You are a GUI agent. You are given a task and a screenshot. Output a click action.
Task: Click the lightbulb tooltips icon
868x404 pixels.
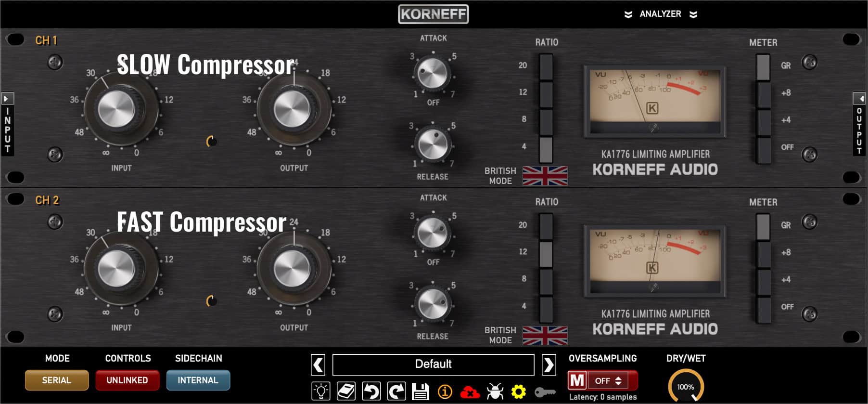[321, 391]
